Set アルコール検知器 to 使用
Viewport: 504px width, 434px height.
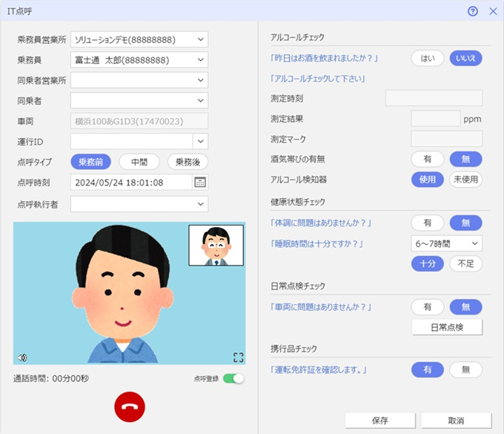click(428, 180)
